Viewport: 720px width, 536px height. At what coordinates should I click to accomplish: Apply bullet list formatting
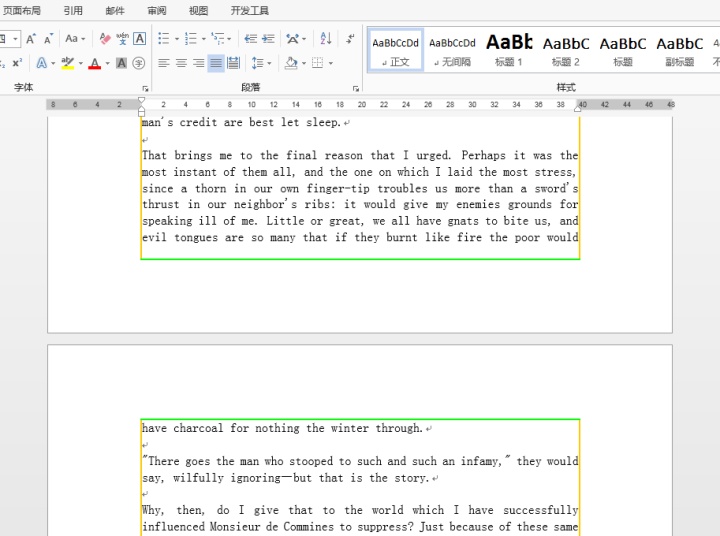163,39
